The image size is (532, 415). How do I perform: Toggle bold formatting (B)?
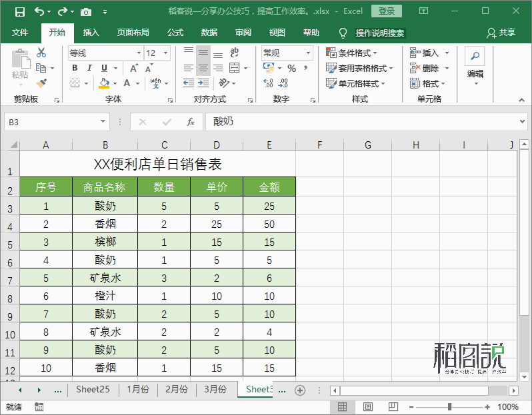pos(75,68)
